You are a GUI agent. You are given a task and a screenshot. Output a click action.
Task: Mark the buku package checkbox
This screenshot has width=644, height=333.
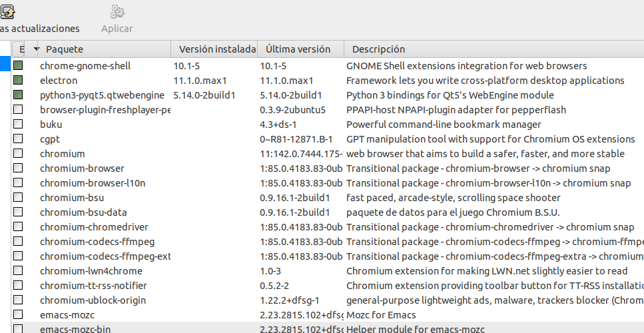point(18,125)
